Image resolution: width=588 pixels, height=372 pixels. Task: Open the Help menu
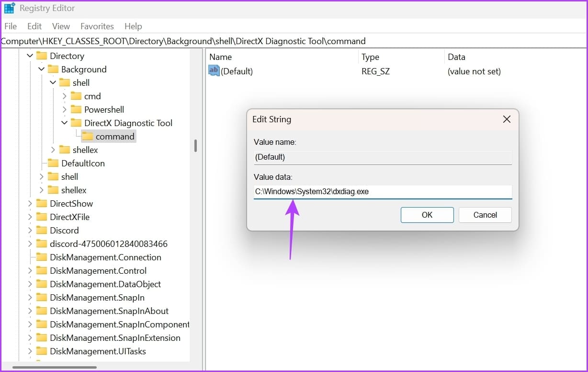point(133,26)
